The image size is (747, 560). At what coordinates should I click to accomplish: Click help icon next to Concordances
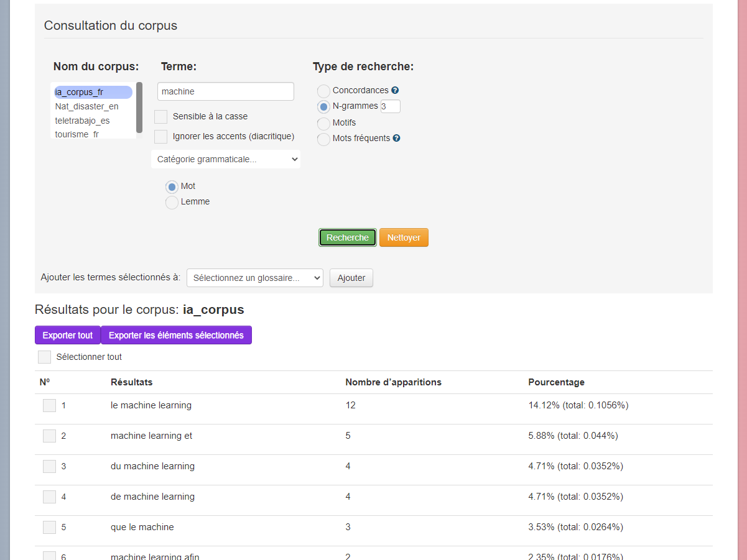(x=395, y=91)
